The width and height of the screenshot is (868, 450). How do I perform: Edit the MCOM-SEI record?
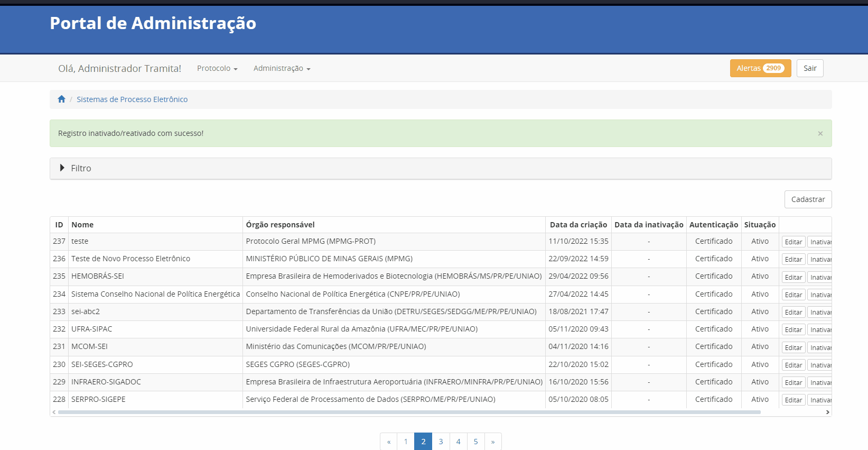coord(793,347)
